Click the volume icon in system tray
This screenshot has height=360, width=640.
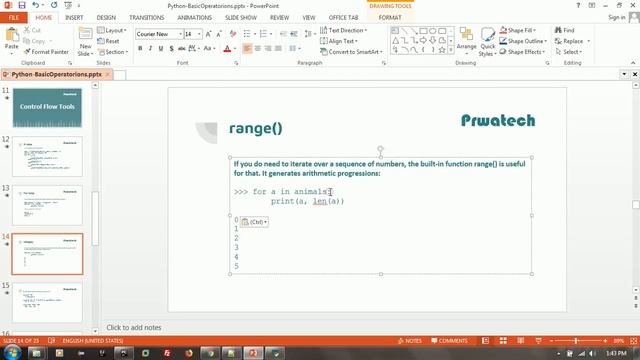pyautogui.click(x=592, y=353)
